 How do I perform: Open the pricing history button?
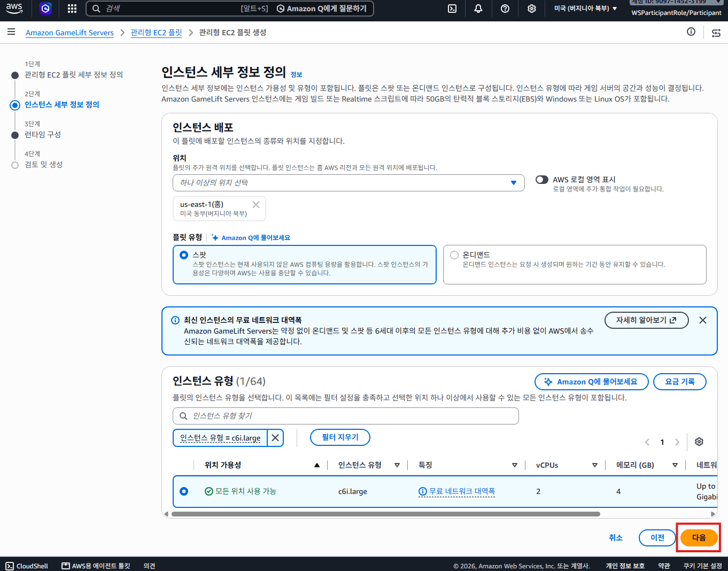680,382
